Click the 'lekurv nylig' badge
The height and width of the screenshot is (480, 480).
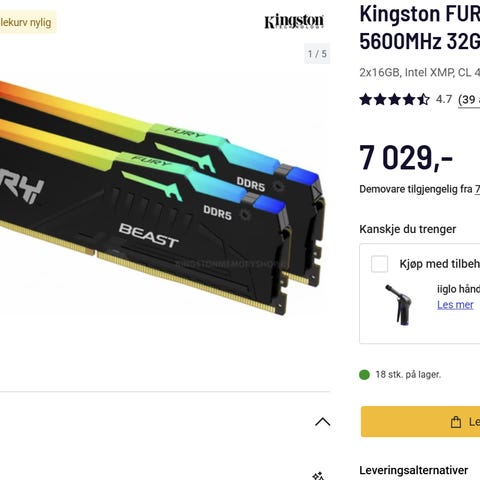pyautogui.click(x=28, y=22)
